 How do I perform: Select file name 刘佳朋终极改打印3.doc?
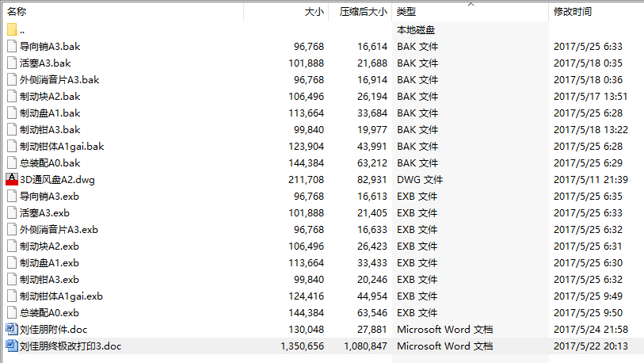[70, 346]
